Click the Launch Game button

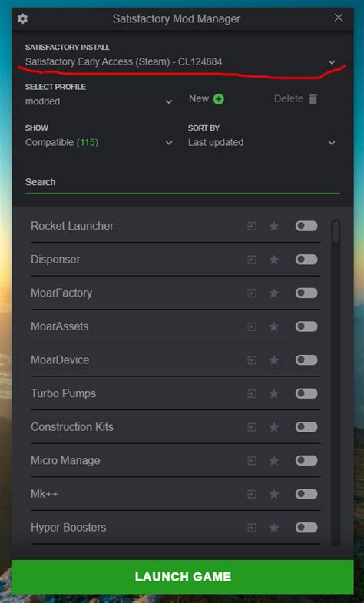[183, 576]
